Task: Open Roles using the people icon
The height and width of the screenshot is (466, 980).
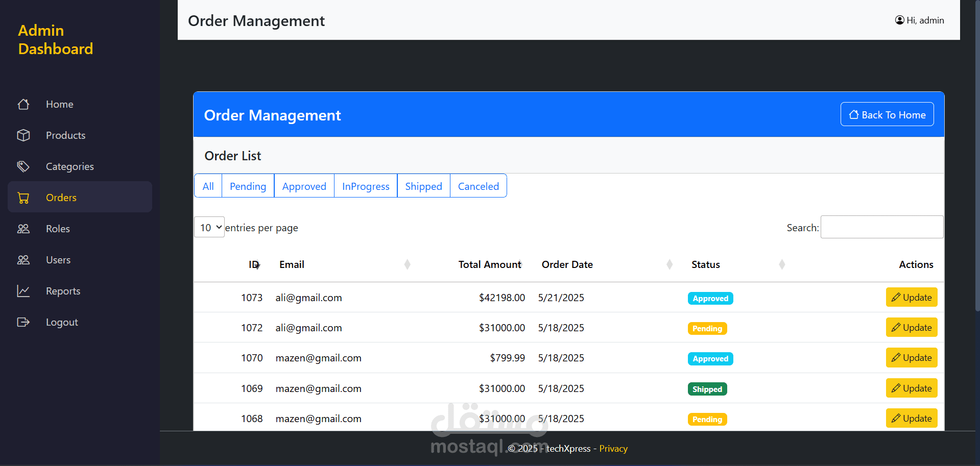Action: click(x=23, y=229)
